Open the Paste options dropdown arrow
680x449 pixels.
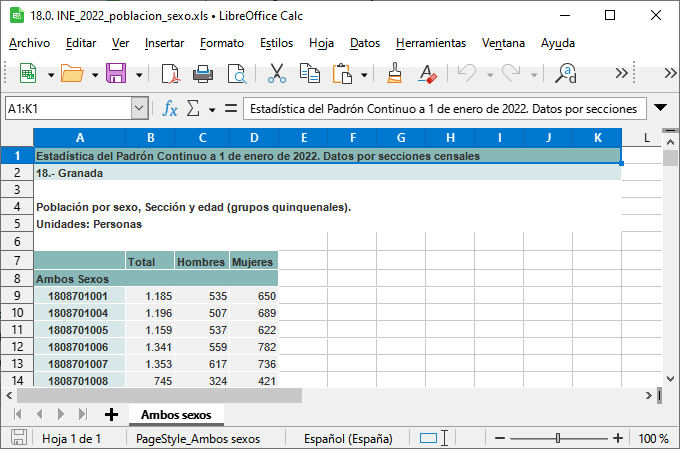pyautogui.click(x=364, y=75)
